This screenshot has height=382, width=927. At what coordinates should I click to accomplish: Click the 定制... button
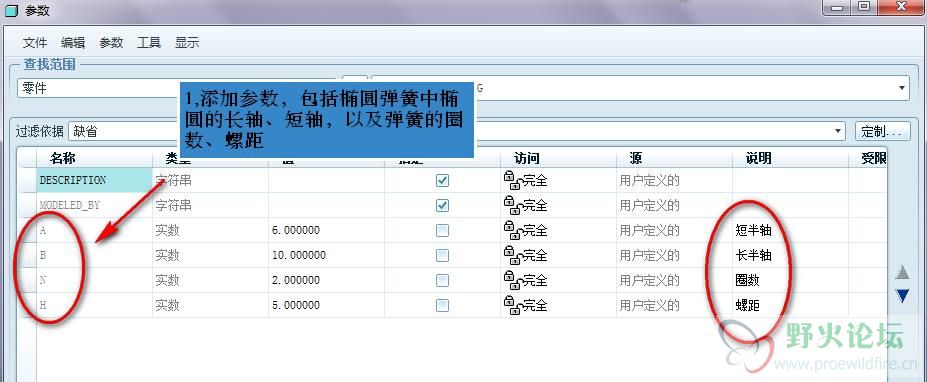[x=882, y=131]
